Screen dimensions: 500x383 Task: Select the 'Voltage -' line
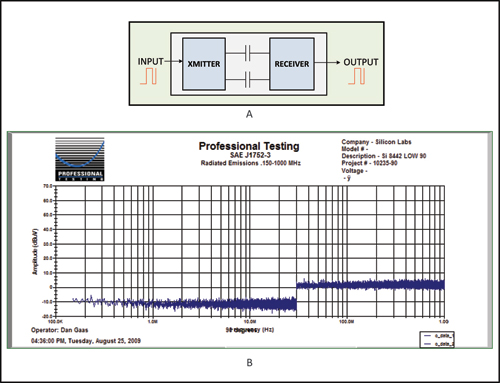[x=354, y=171]
